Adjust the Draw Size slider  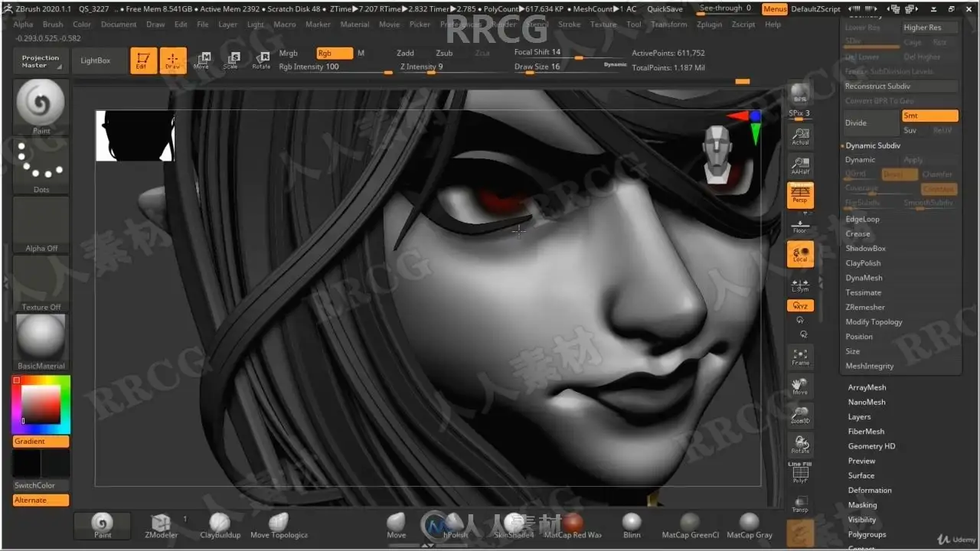570,67
